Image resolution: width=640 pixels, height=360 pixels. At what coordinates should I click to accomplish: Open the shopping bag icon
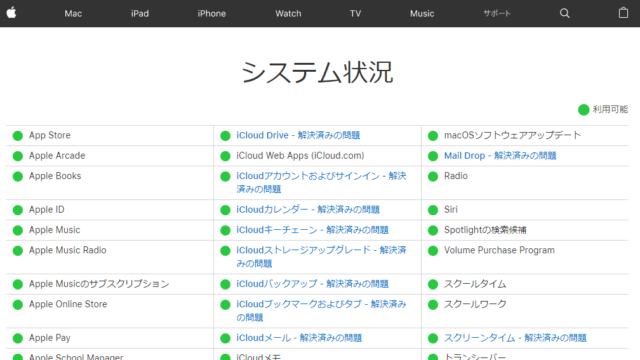623,13
